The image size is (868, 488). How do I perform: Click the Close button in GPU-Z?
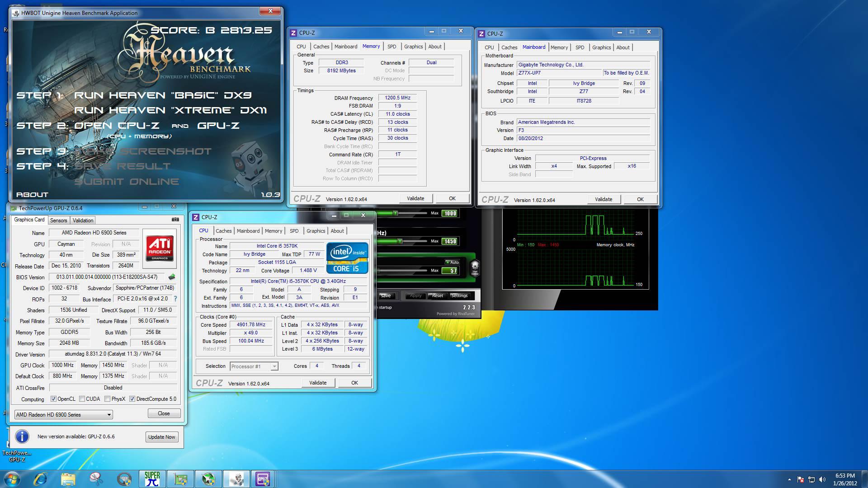point(164,413)
